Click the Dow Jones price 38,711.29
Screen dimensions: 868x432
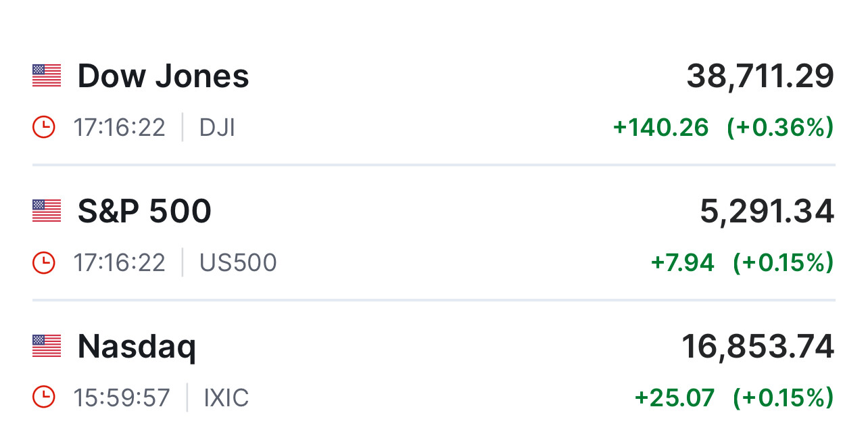(760, 76)
